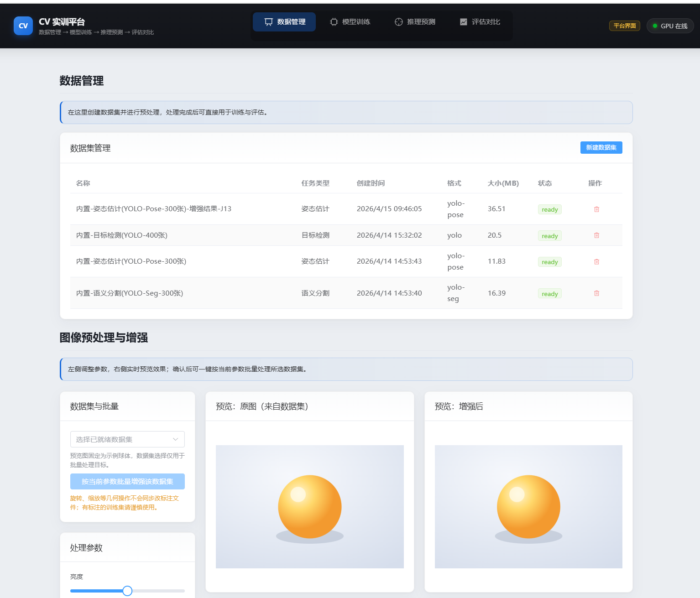
Task: Click the 模型训练 chip icon
Action: coord(334,21)
